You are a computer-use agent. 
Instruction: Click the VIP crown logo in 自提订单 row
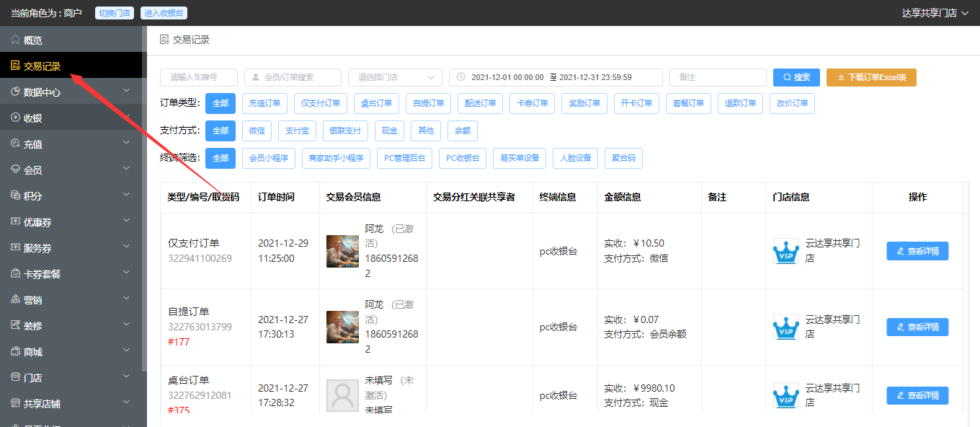[786, 327]
